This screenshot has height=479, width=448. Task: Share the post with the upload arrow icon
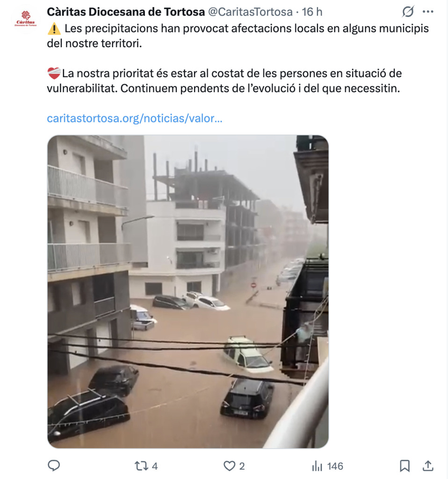pyautogui.click(x=428, y=465)
